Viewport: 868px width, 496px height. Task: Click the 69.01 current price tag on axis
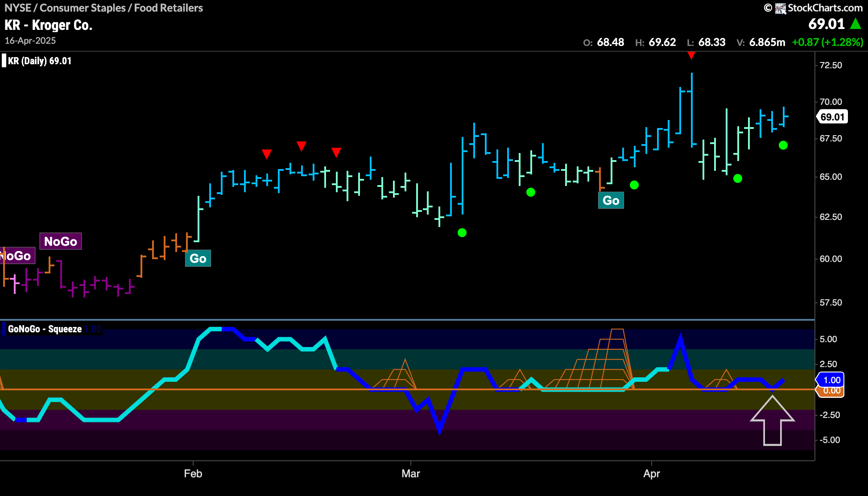[832, 117]
